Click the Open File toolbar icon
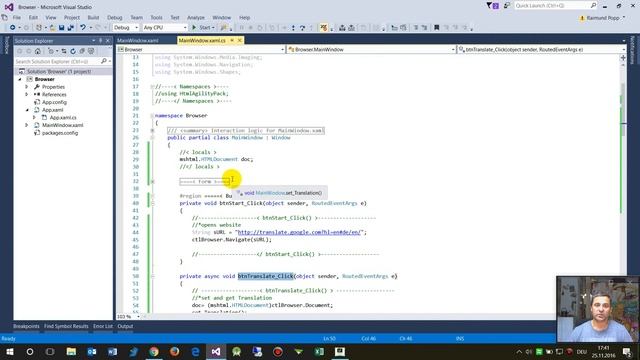The width and height of the screenshot is (640, 360). (52, 27)
